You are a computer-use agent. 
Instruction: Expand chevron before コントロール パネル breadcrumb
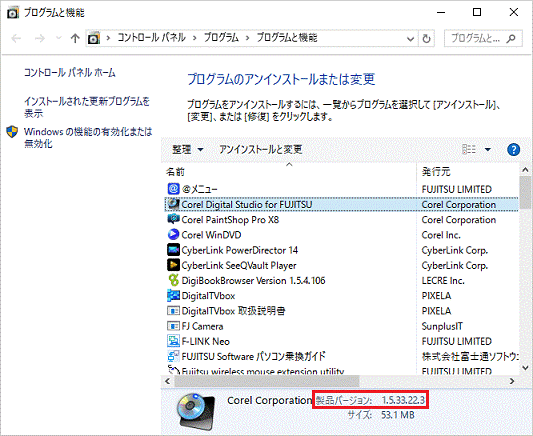[x=108, y=38]
